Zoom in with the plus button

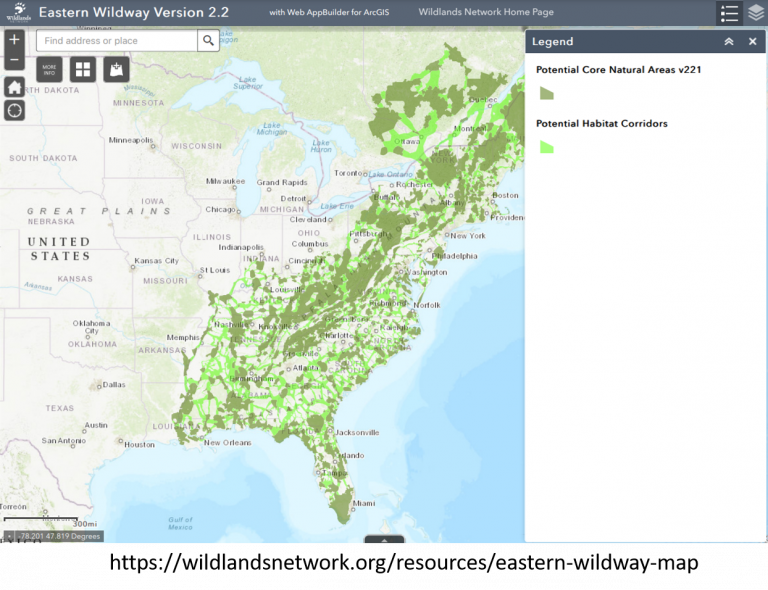pyautogui.click(x=14, y=40)
